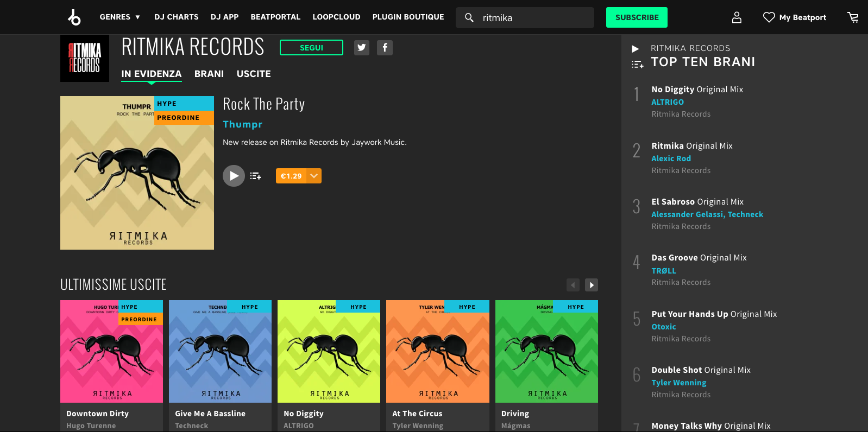
Task: Add Rock The Party to queue
Action: (255, 176)
